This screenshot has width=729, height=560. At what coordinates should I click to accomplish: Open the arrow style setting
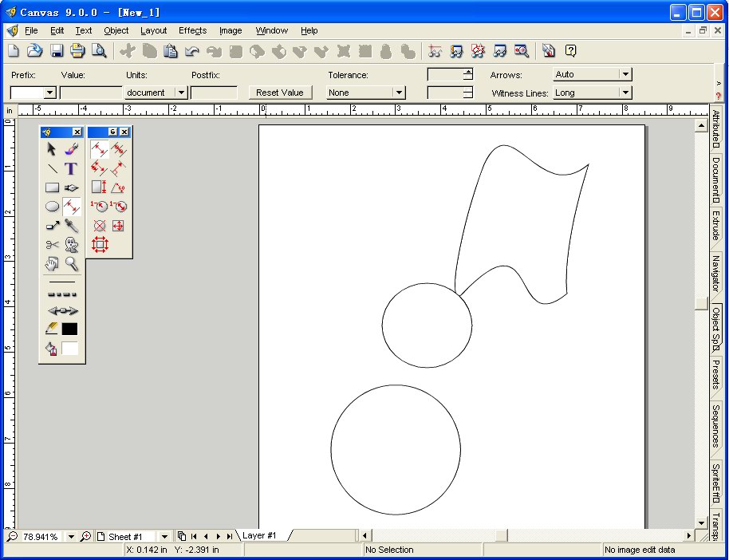tap(63, 310)
